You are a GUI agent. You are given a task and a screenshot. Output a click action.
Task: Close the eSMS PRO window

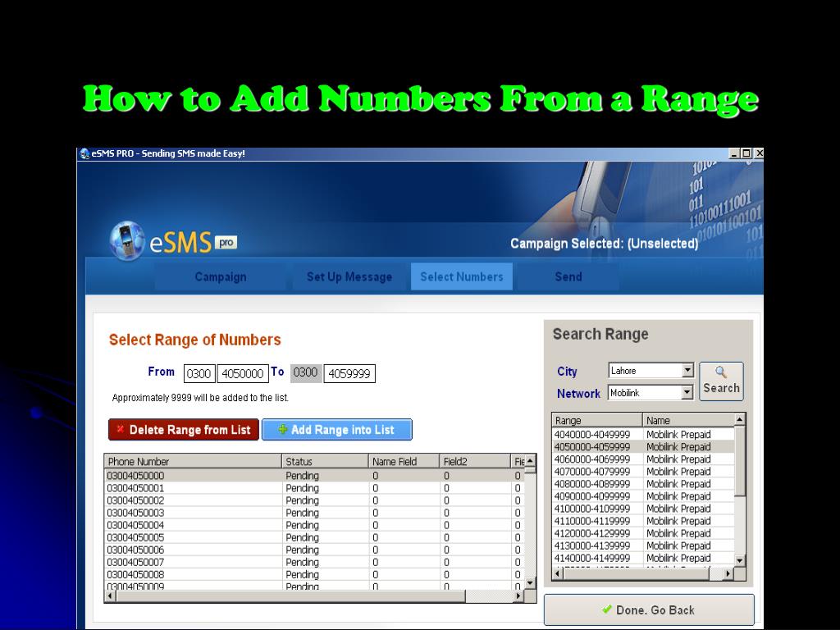tap(759, 153)
